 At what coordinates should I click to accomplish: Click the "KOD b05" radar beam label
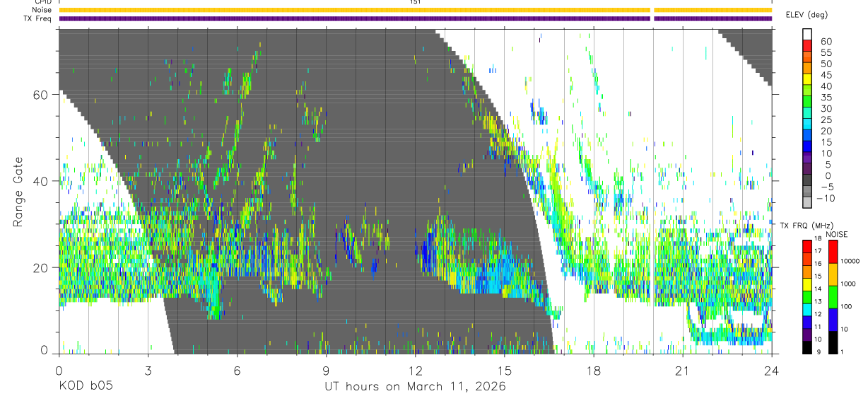point(86,386)
